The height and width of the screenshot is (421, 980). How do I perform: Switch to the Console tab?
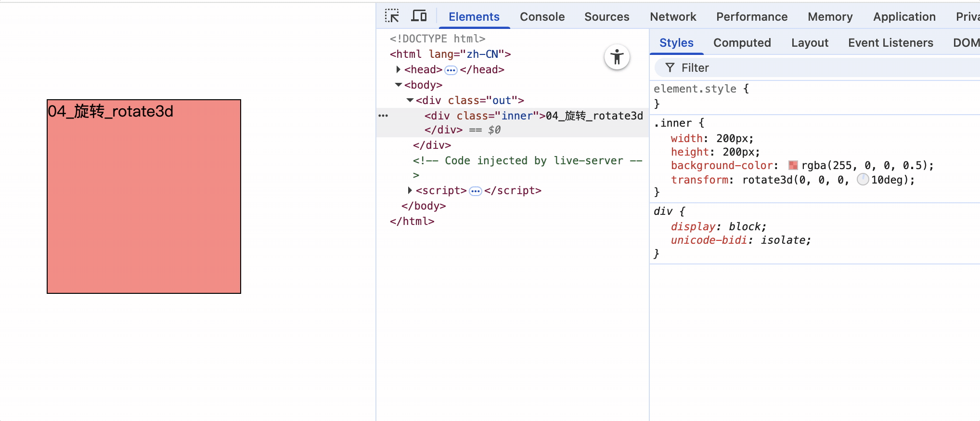pyautogui.click(x=542, y=17)
